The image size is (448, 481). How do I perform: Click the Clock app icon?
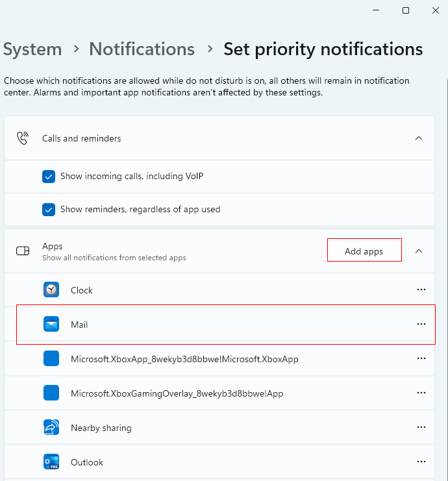click(51, 290)
